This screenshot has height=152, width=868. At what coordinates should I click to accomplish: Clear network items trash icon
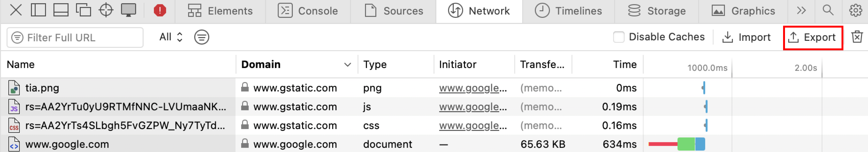(857, 37)
